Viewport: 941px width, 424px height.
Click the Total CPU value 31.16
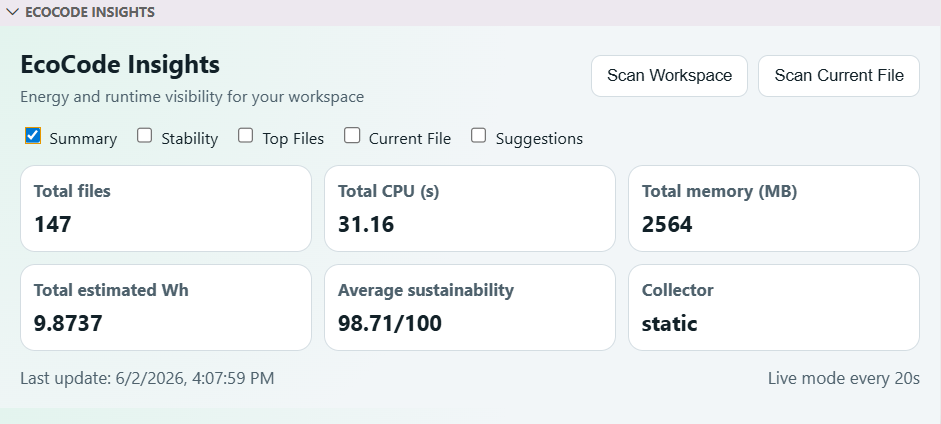point(365,224)
